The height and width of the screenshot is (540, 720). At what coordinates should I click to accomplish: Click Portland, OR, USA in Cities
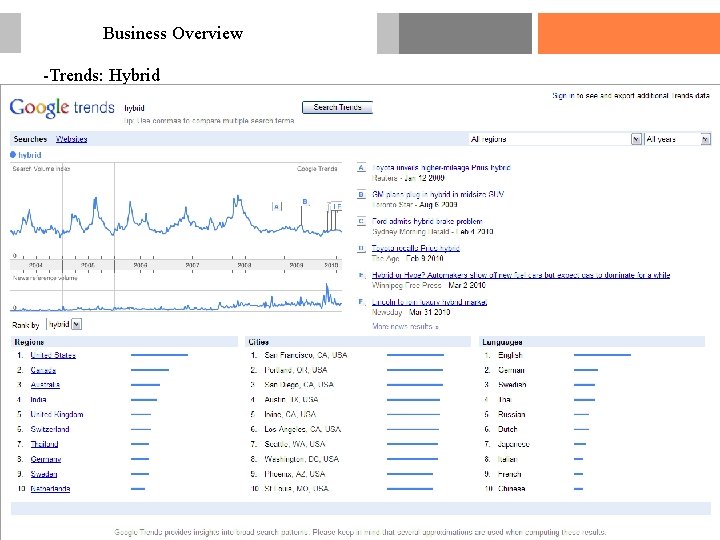296,370
